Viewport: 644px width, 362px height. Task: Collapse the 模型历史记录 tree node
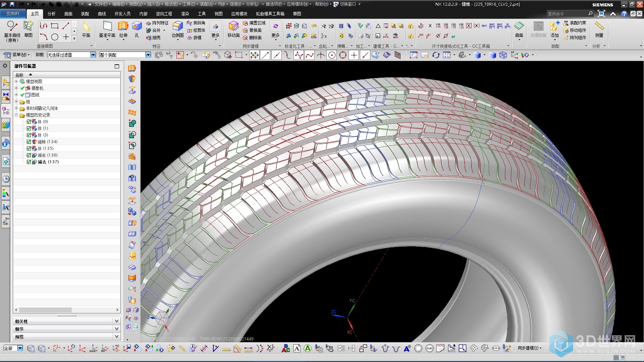(16, 115)
